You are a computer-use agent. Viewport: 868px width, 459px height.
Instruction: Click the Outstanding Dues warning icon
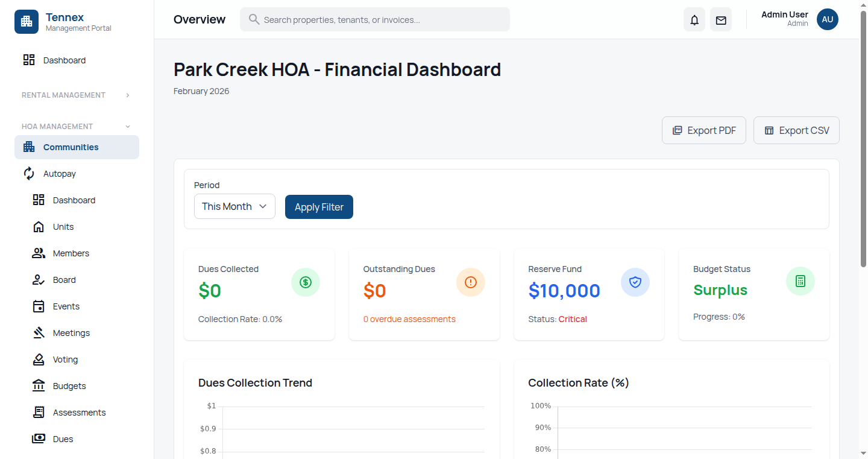point(470,282)
